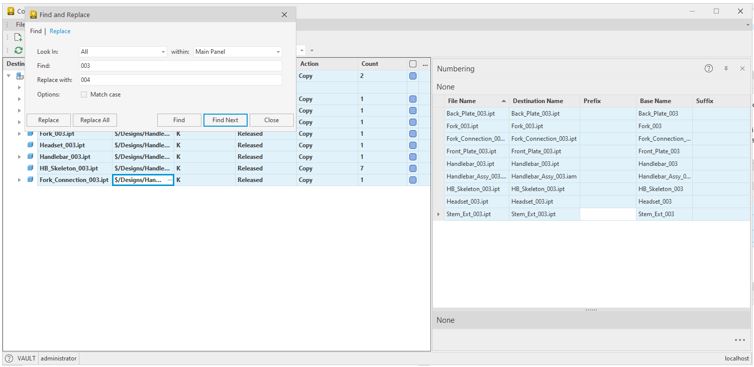Screen dimensions: 754x367
Task: Click the Headset_003.ipt part file icon
Action: tap(30, 145)
